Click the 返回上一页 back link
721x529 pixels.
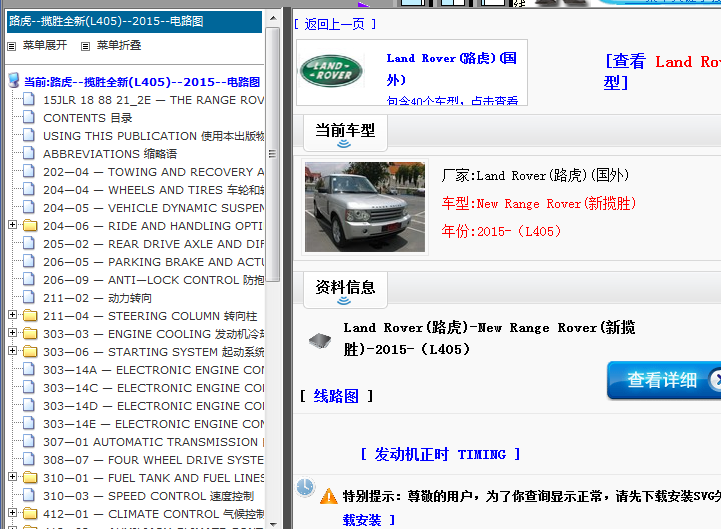point(335,24)
